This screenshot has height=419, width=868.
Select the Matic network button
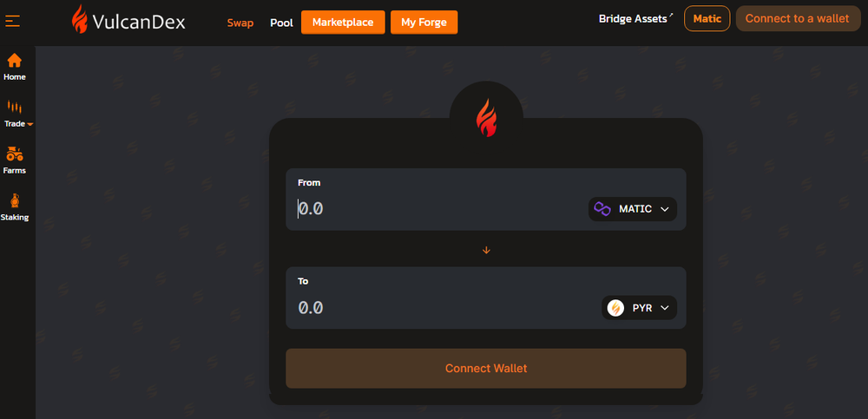click(x=707, y=18)
